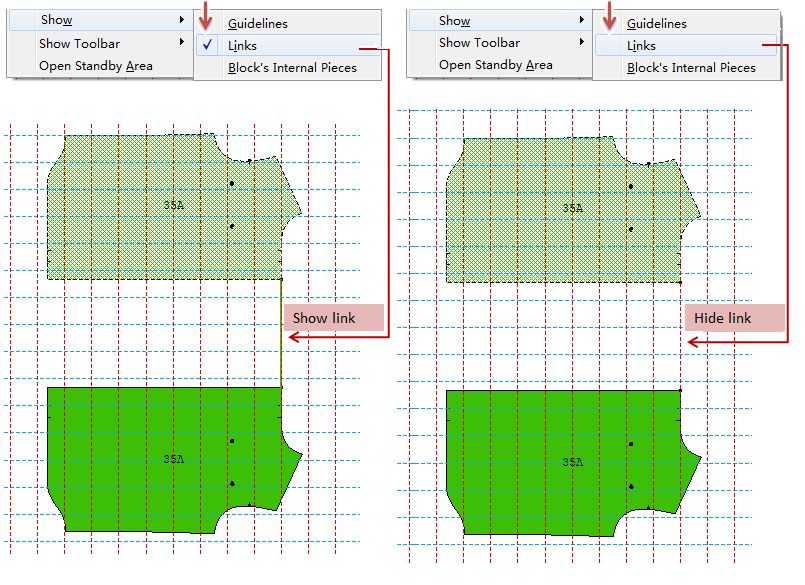The height and width of the screenshot is (585, 805).
Task: Expand Show Toolbar submenu arrow in left menu
Action: 182,43
